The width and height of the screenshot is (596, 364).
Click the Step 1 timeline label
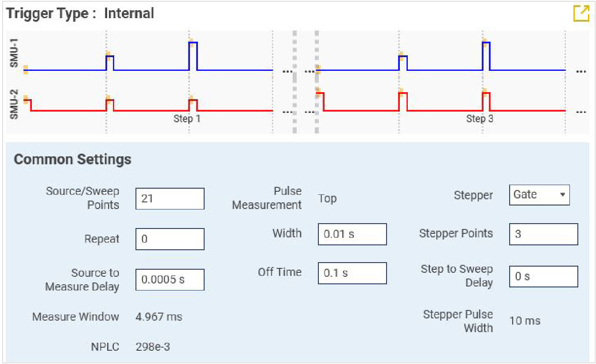(x=187, y=119)
